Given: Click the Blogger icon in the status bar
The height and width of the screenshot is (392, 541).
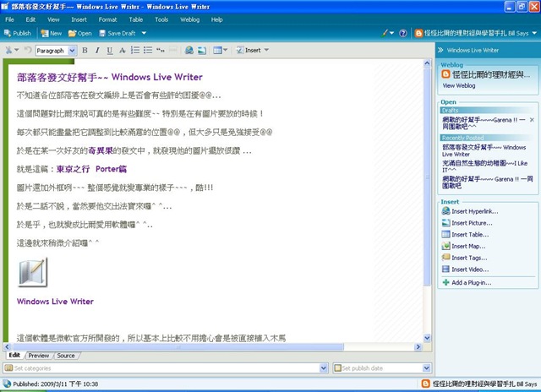Looking at the screenshot, I should point(426,384).
